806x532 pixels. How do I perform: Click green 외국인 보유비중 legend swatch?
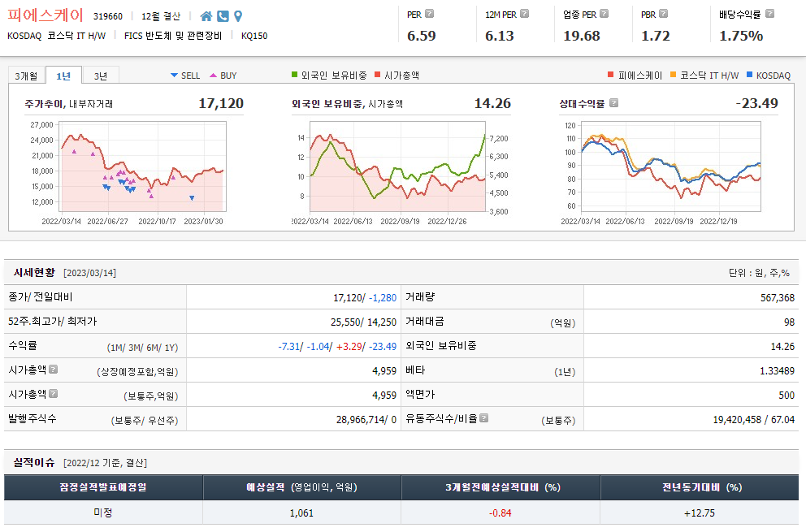click(x=295, y=75)
